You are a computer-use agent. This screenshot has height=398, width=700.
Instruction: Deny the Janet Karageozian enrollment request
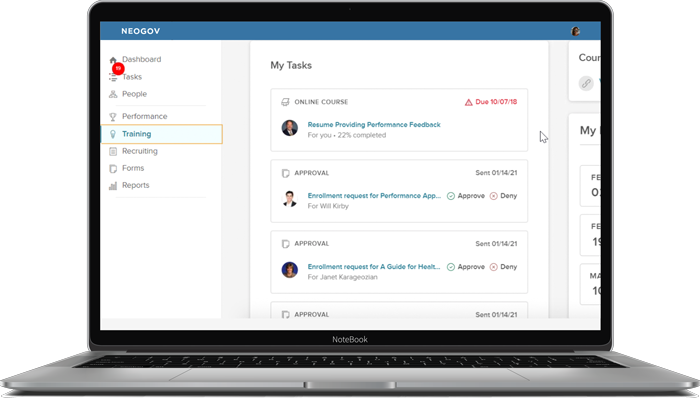pyautogui.click(x=504, y=267)
